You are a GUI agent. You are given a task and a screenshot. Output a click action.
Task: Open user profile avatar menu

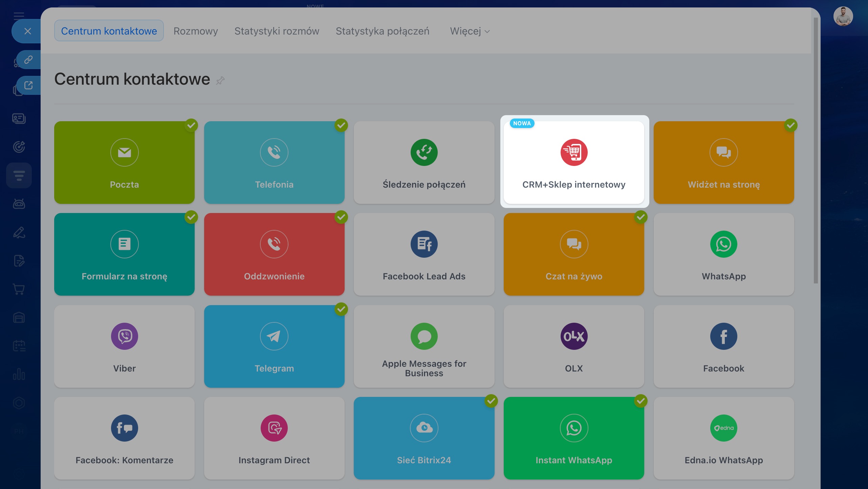tap(843, 16)
